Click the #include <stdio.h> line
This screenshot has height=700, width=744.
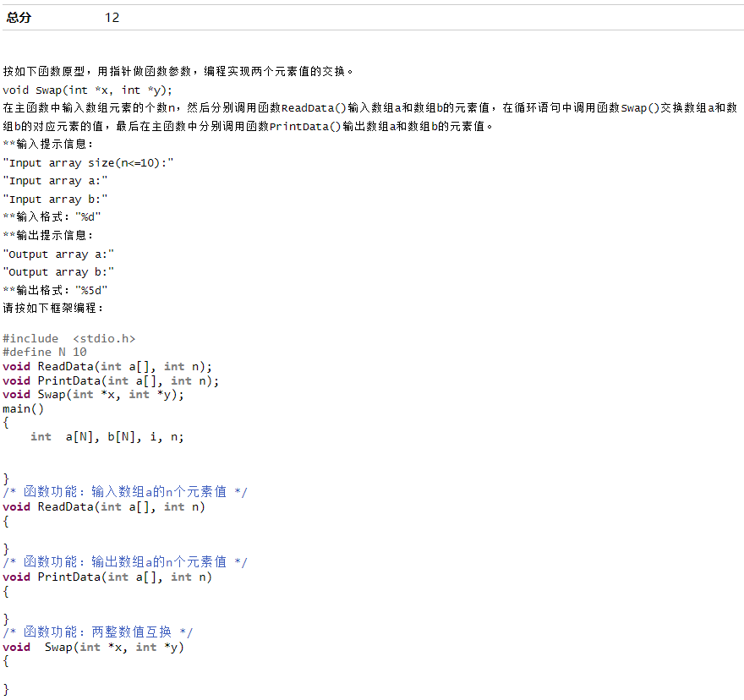[x=68, y=338]
